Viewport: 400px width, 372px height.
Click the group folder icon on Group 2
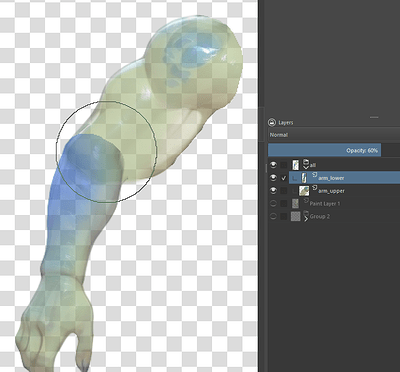point(306,213)
